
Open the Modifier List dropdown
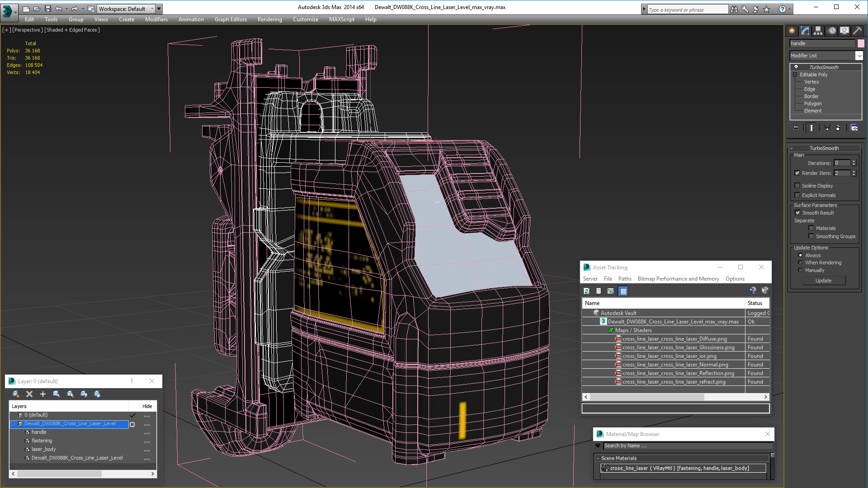click(859, 55)
